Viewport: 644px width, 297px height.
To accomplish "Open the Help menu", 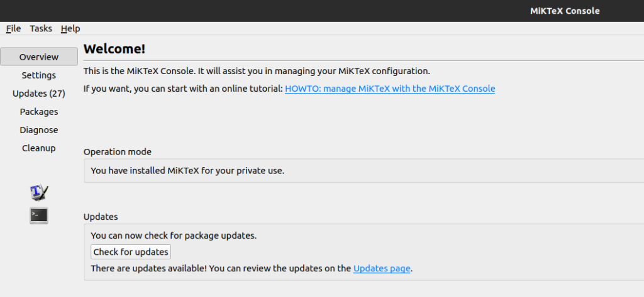I will [70, 28].
